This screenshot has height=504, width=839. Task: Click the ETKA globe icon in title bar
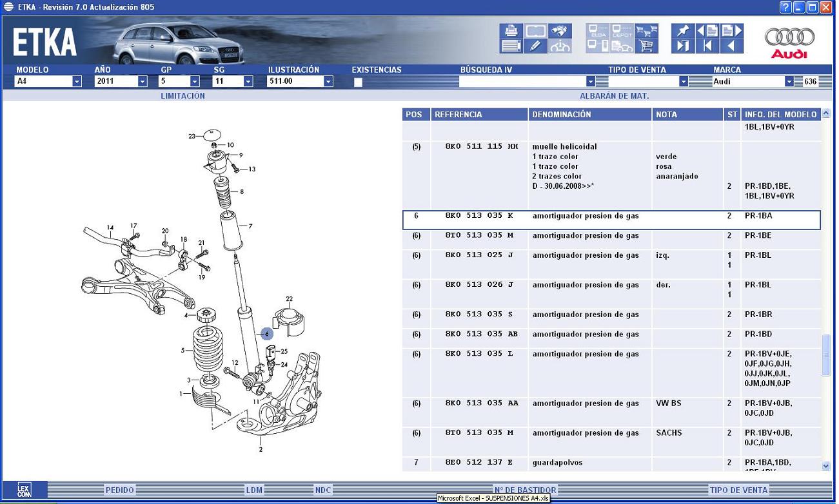[x=8, y=7]
